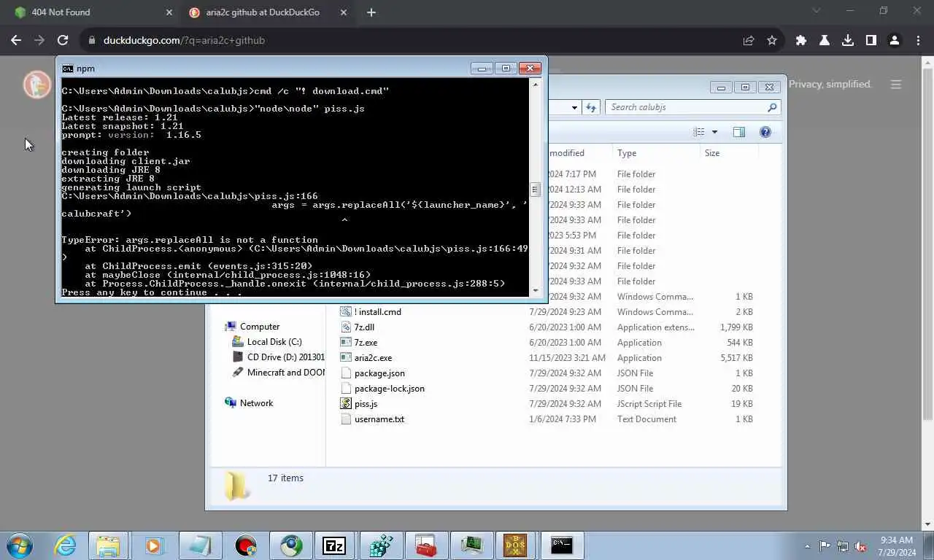Click the Privacy, simplified link

click(x=830, y=84)
